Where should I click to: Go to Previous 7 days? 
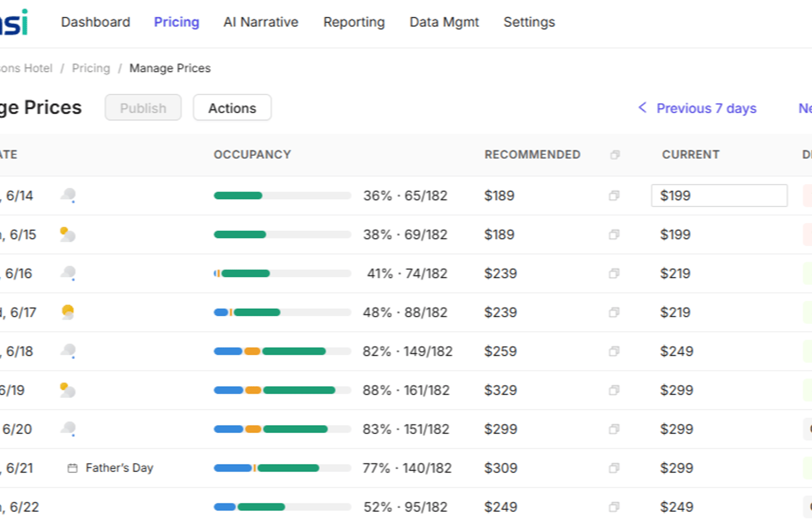coord(706,108)
